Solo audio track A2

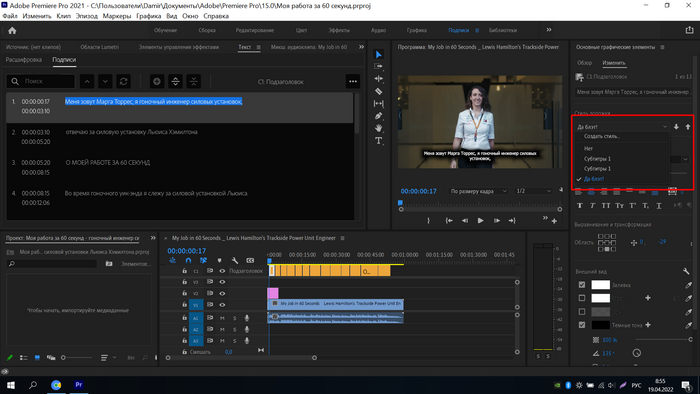234,329
